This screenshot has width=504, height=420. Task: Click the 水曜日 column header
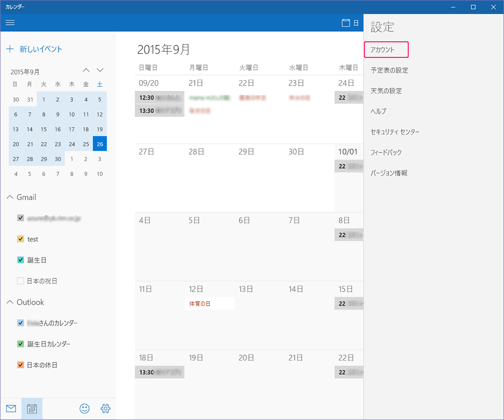[298, 67]
